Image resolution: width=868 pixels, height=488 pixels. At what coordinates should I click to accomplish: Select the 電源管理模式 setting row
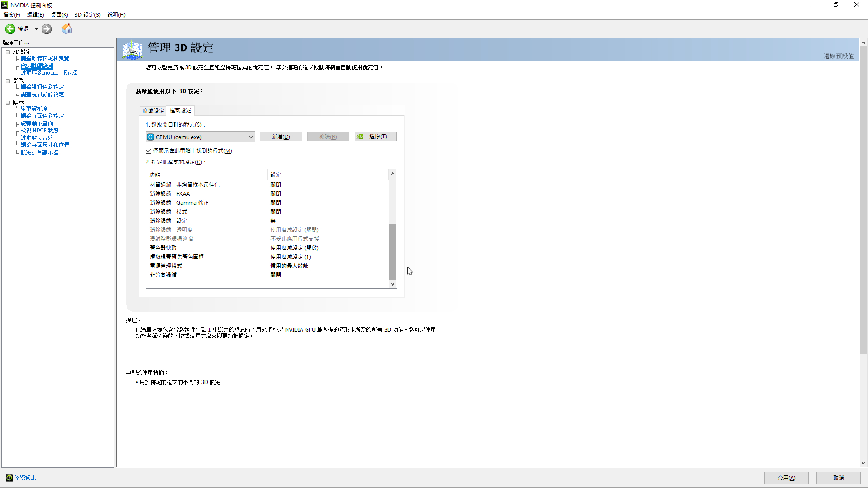point(166,266)
